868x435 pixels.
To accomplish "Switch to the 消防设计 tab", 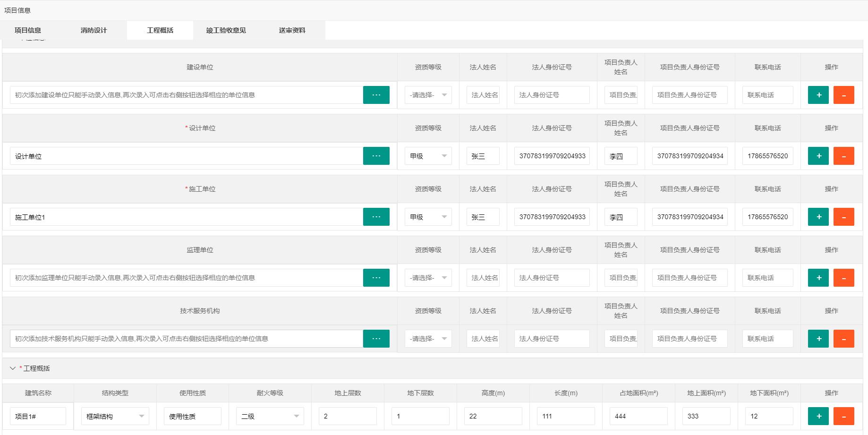I will pos(94,30).
